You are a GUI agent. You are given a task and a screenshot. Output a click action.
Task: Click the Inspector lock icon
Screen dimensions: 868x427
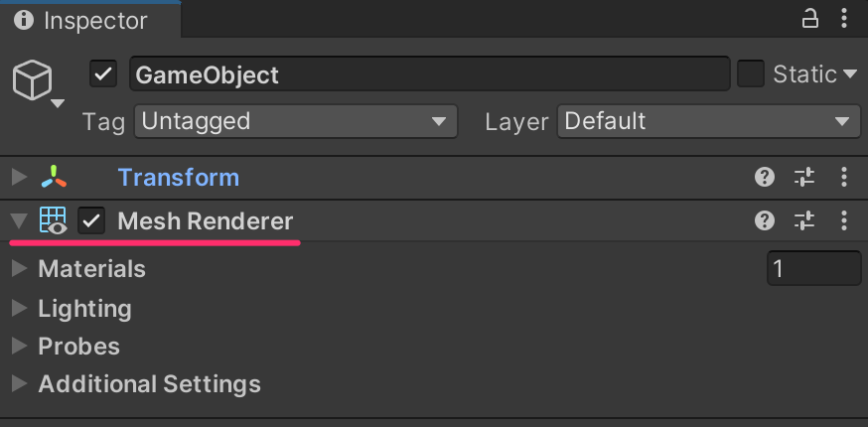[x=809, y=19]
